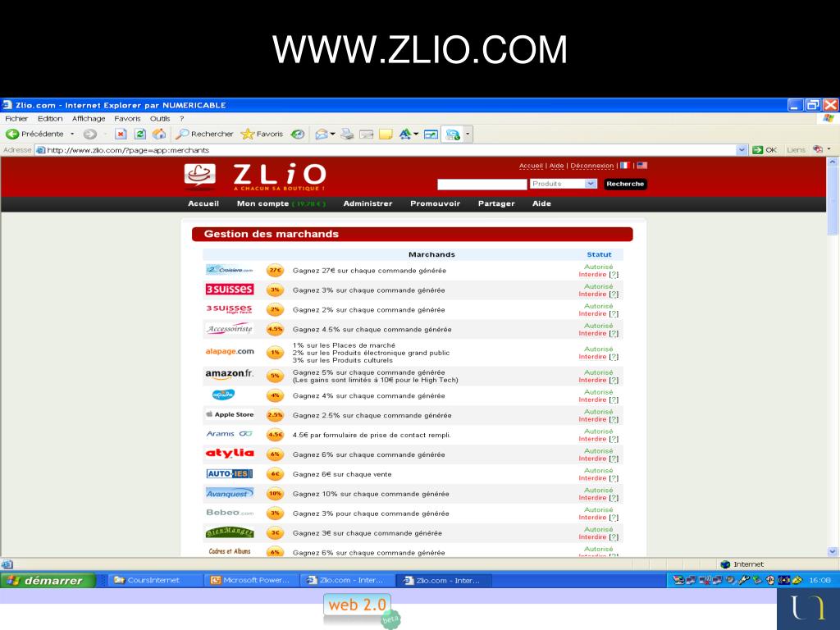Click the Liens links toolbar label
The width and height of the screenshot is (840, 630).
[796, 150]
